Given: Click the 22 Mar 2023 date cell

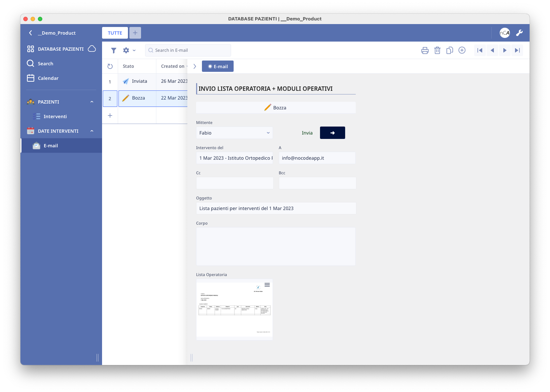Looking at the screenshot, I should coord(172,98).
